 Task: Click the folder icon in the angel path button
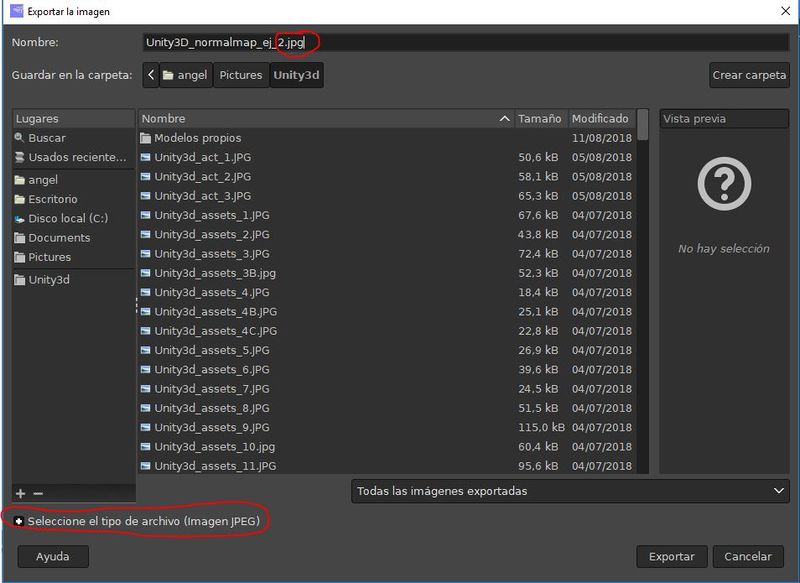click(168, 75)
